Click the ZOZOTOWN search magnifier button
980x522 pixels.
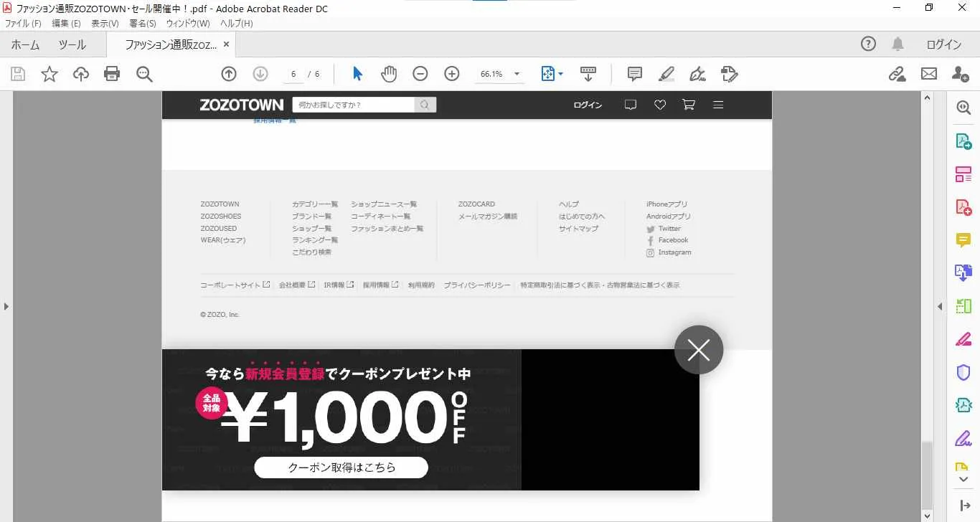point(425,105)
